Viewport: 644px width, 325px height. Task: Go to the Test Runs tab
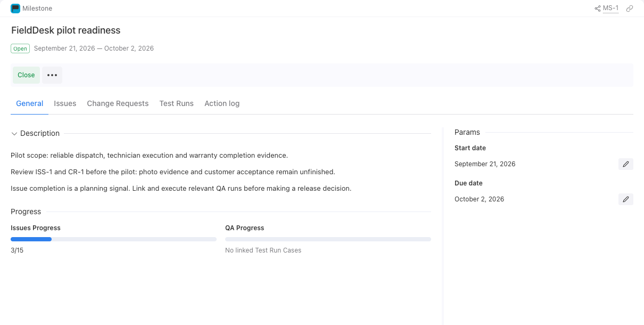(177, 103)
